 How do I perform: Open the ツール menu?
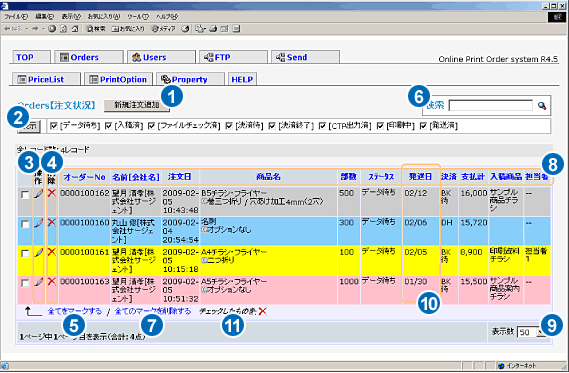click(x=138, y=17)
